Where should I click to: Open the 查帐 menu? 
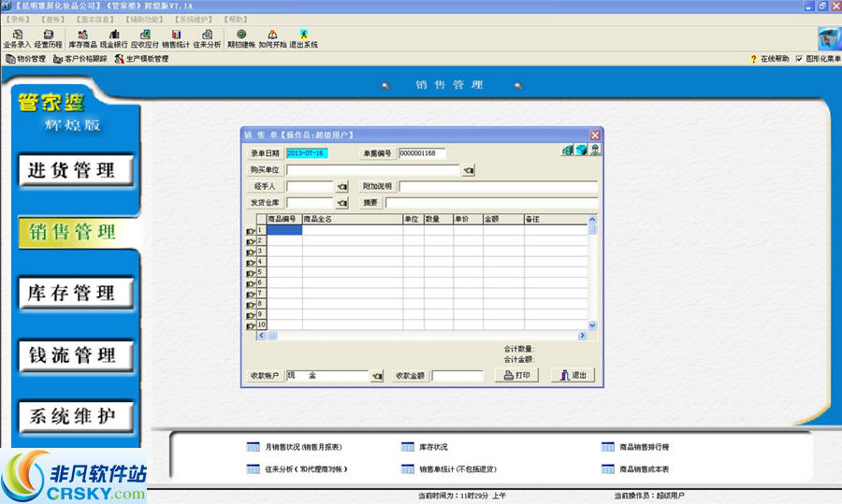pyautogui.click(x=52, y=20)
